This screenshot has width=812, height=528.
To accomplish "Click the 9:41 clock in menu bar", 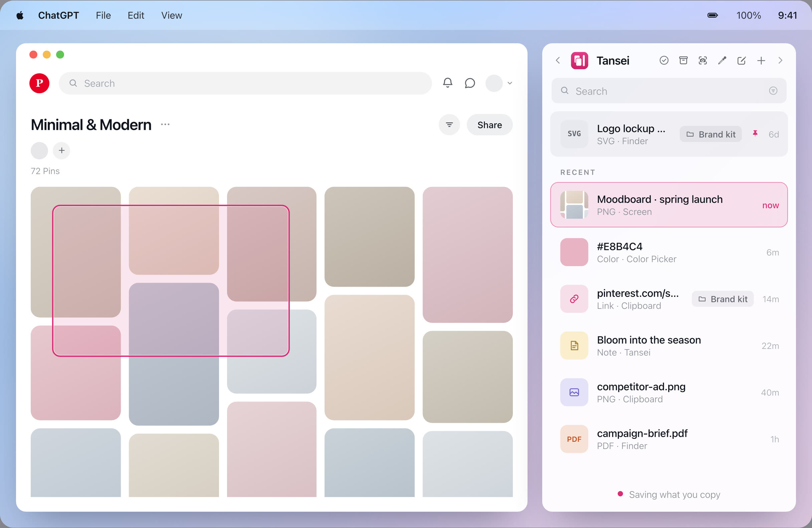I will tap(787, 15).
